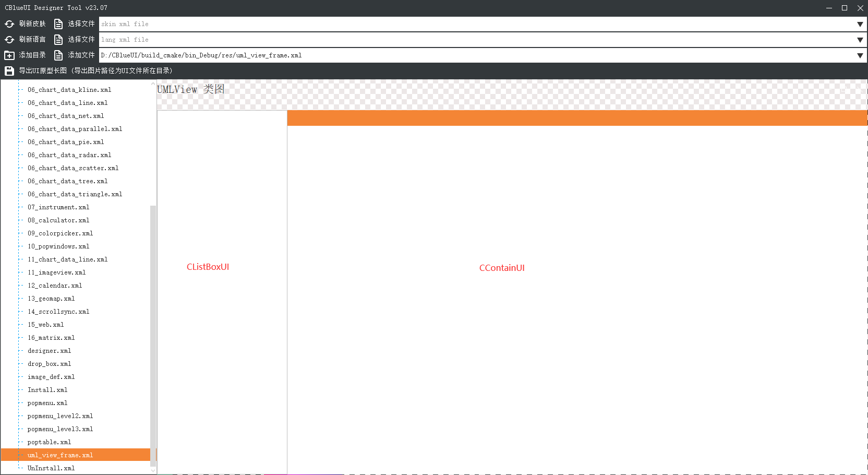The image size is (868, 475).
Task: Click the select file icon in language row
Action: (58, 40)
